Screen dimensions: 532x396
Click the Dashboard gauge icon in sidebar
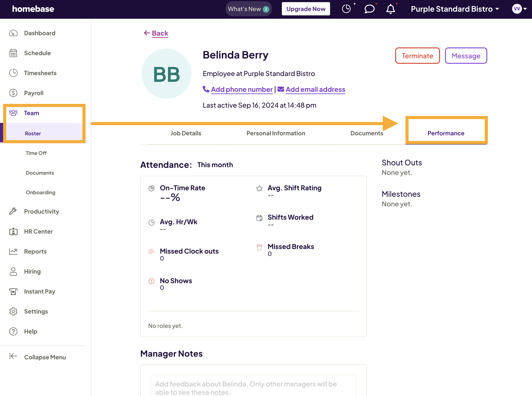coord(13,33)
